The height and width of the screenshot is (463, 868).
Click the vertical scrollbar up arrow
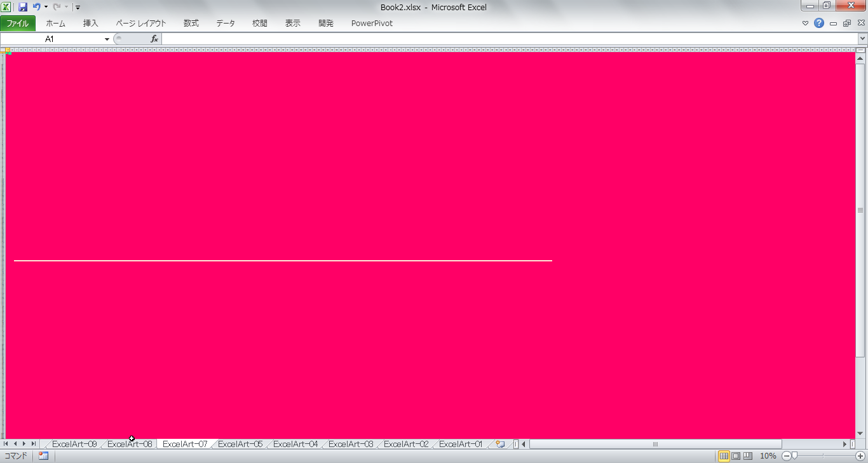[860, 59]
